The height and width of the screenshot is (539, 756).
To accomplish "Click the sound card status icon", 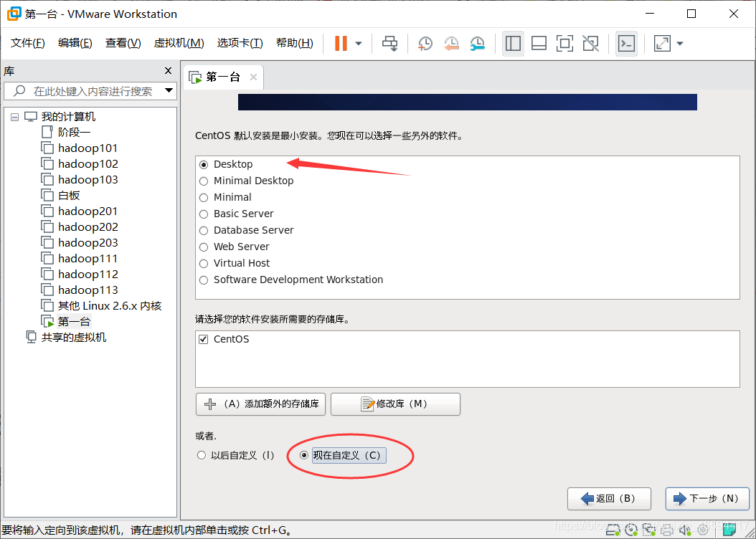I will (x=685, y=530).
